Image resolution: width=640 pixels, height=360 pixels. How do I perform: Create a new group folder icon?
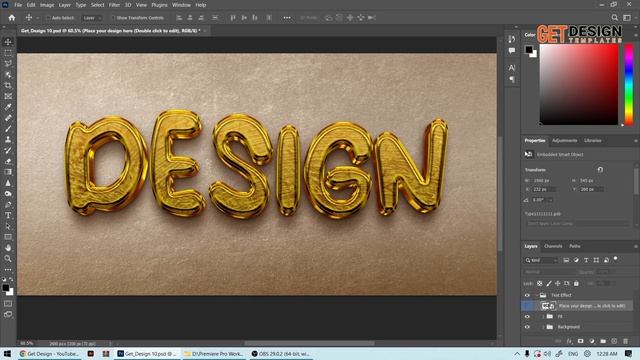pyautogui.click(x=603, y=341)
